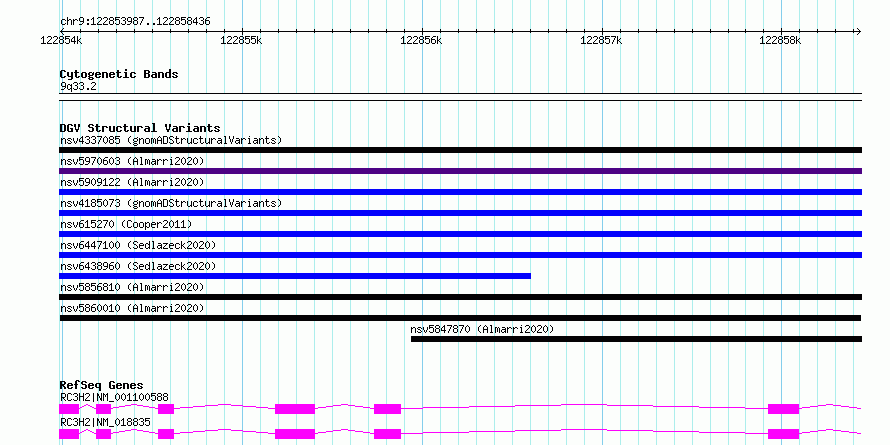Click the nsv5909122 (Almarri2020) label
Viewport: 890px width, 445px height.
[x=132, y=182]
